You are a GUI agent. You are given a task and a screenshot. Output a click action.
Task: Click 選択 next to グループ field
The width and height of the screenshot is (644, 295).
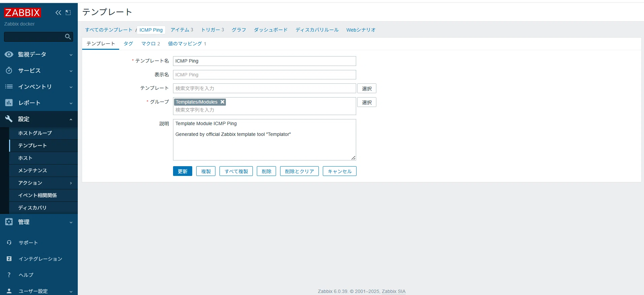[x=367, y=102]
